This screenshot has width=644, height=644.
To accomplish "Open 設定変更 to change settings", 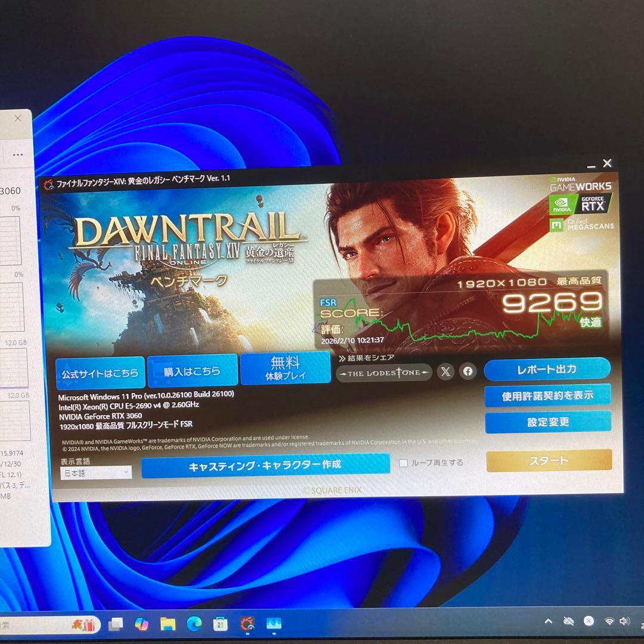I will tap(548, 422).
